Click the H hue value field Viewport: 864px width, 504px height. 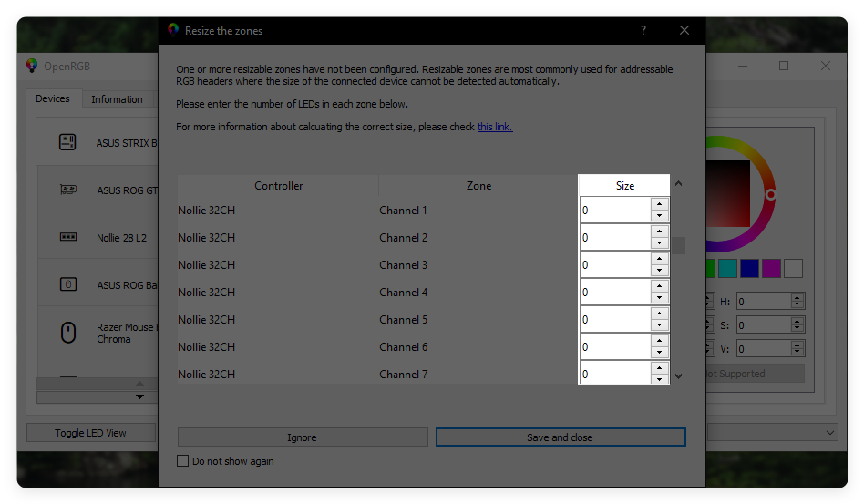764,301
